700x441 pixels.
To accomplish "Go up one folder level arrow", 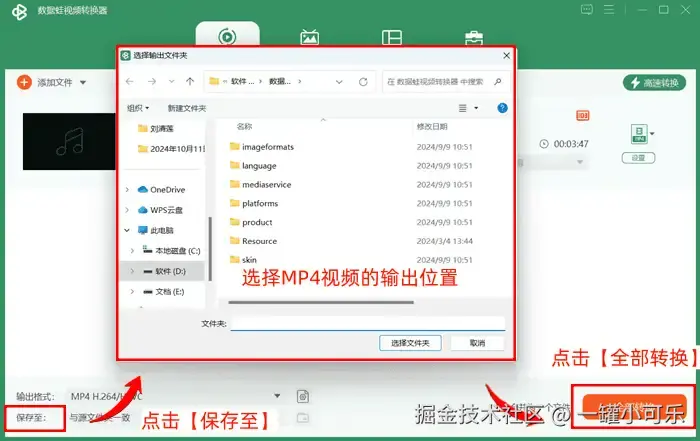I will (x=190, y=81).
